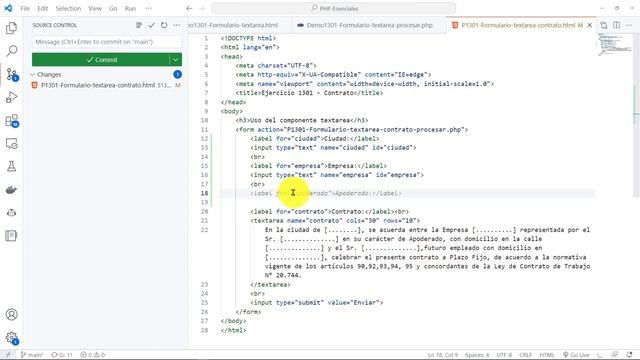Image resolution: width=640 pixels, height=360 pixels.
Task: Click CRLF end of line setting
Action: [x=525, y=355]
